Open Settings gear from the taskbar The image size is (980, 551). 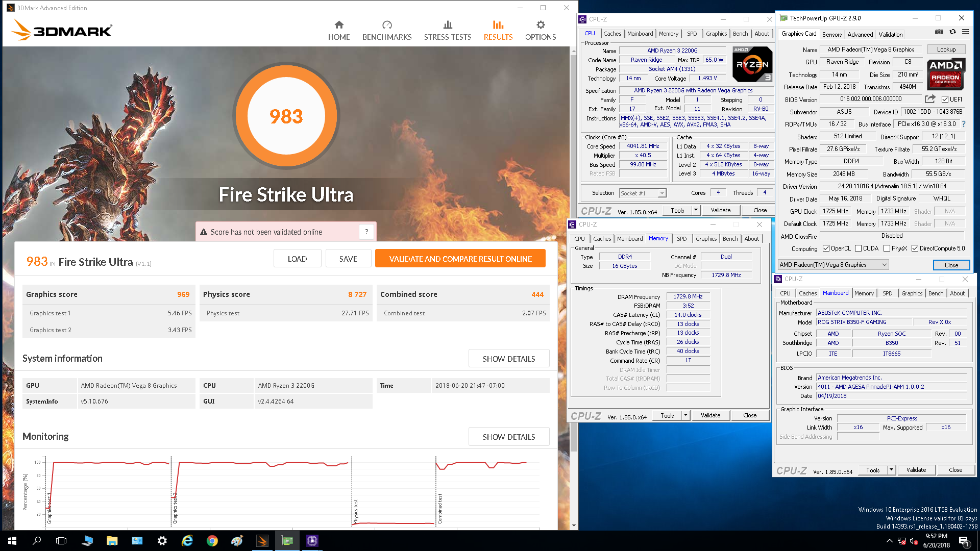pos(162,541)
